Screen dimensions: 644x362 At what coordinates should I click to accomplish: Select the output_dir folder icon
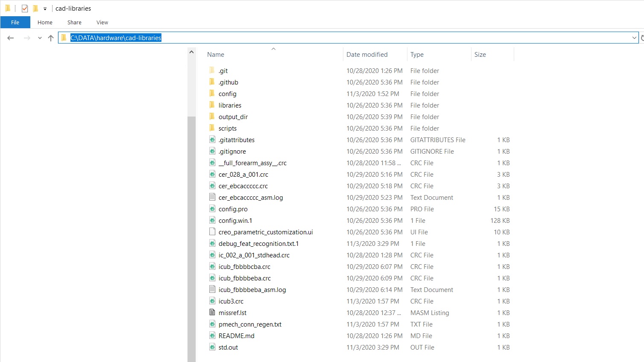point(212,117)
